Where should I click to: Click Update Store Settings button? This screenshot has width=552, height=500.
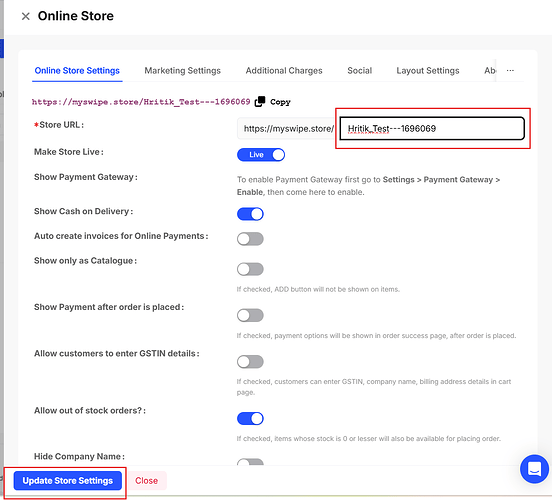pyautogui.click(x=68, y=481)
